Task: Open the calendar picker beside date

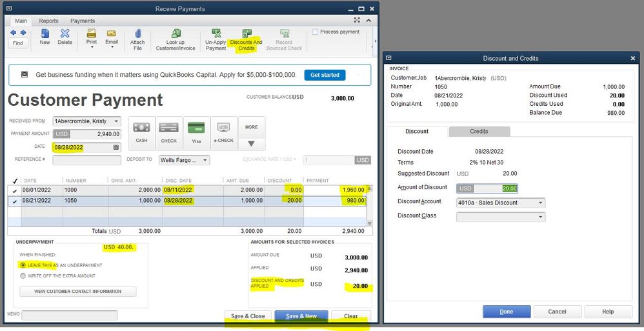Action: click(116, 147)
